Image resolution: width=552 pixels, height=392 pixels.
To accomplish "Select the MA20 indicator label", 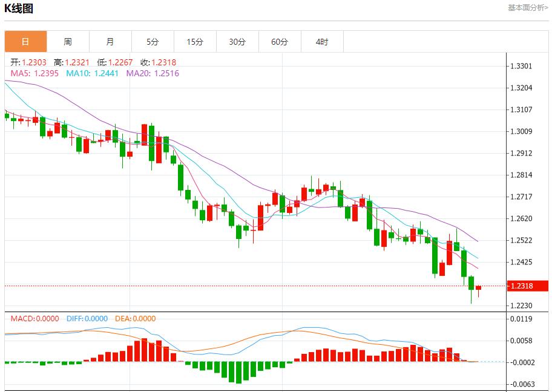I will [x=153, y=73].
